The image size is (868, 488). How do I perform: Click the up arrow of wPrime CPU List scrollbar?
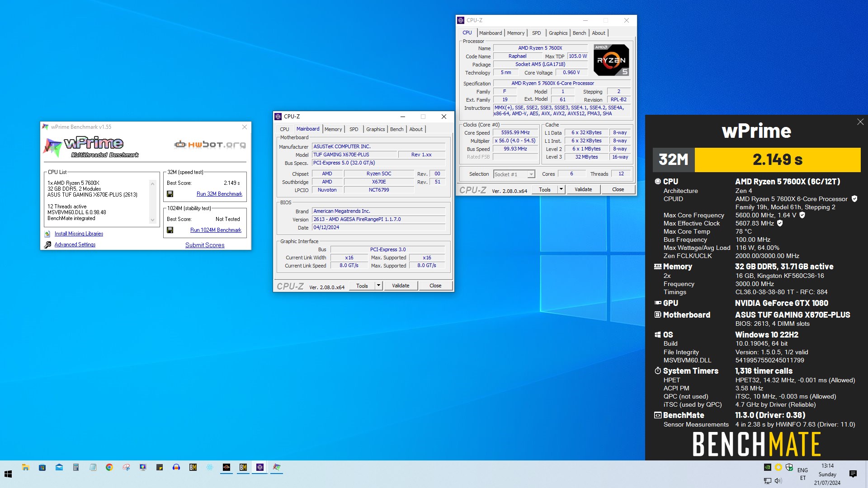152,183
